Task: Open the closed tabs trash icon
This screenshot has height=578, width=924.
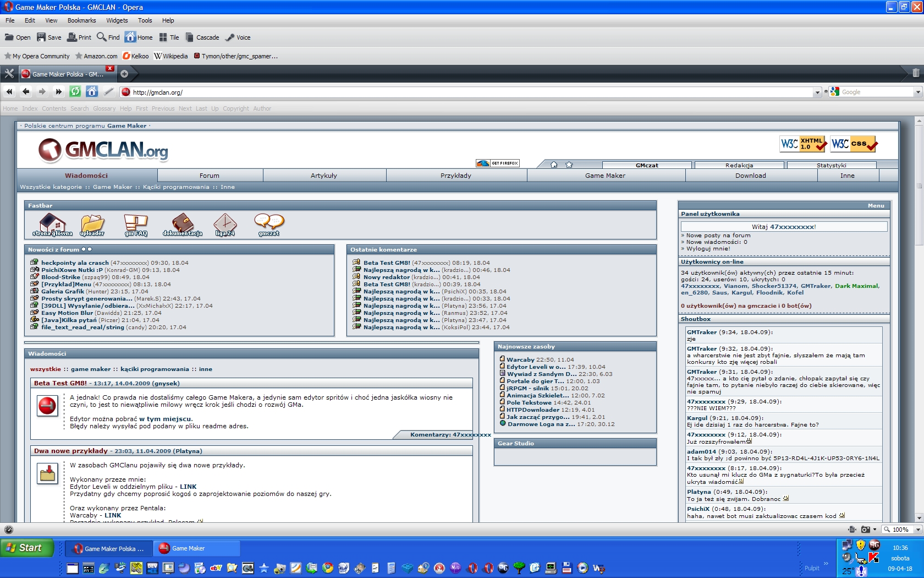Action: [916, 73]
